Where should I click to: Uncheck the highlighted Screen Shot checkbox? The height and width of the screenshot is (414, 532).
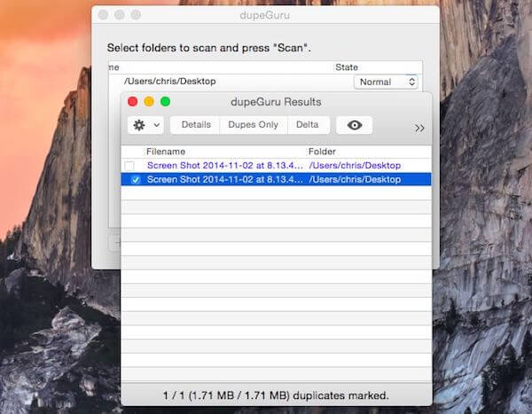[x=136, y=180]
